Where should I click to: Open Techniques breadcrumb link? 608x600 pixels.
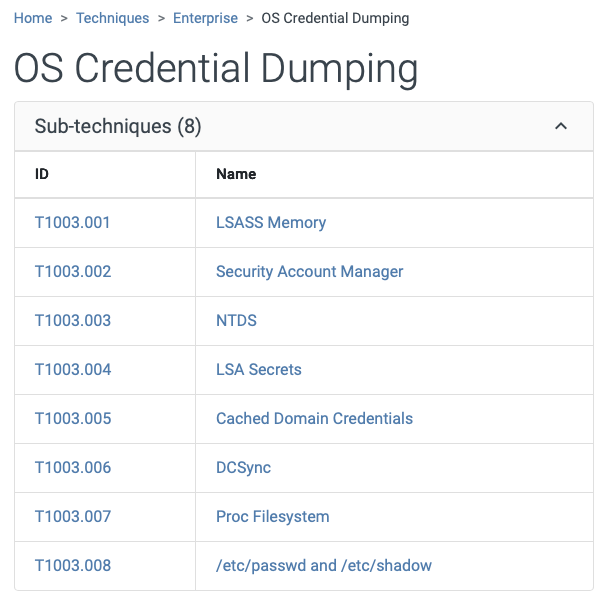coord(112,18)
